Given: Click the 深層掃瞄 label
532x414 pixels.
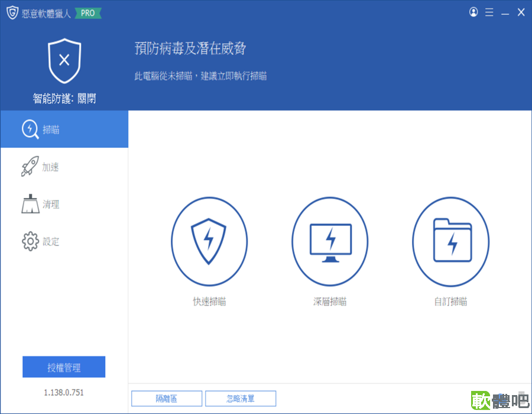Looking at the screenshot, I should tap(330, 302).
